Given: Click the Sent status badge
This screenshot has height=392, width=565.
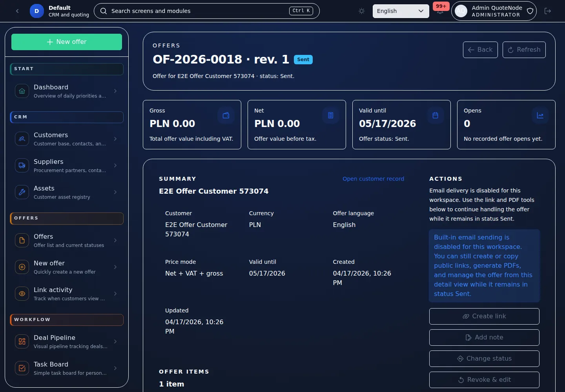Looking at the screenshot, I should [303, 60].
